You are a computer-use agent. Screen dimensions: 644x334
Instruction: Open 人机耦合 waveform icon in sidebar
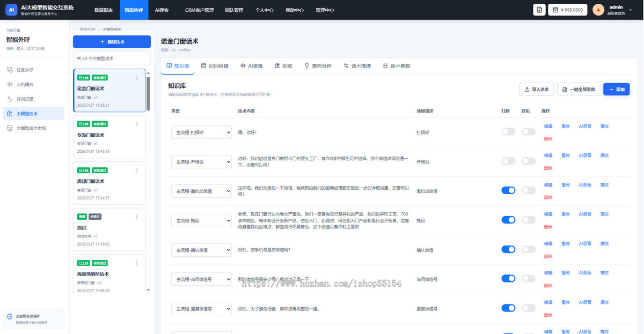click(10, 84)
